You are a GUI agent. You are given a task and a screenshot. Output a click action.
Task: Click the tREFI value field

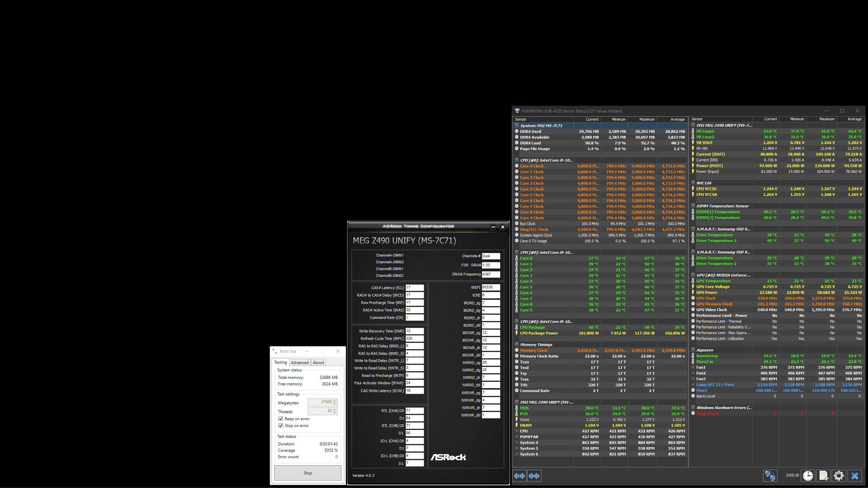coord(491,287)
